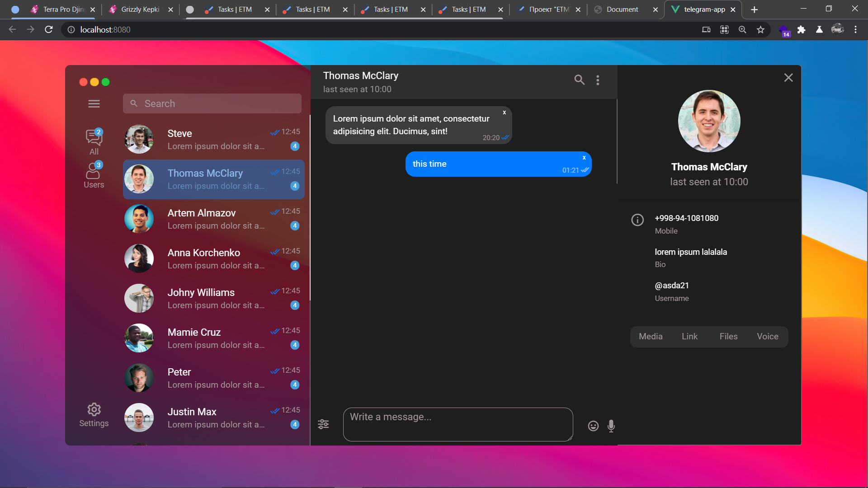Screen dimensions: 868x488
Task: Open message options via the sliders icon
Action: pyautogui.click(x=323, y=424)
